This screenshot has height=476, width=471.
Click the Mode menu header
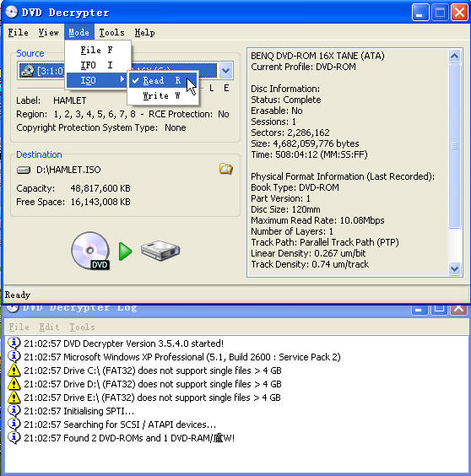[79, 32]
